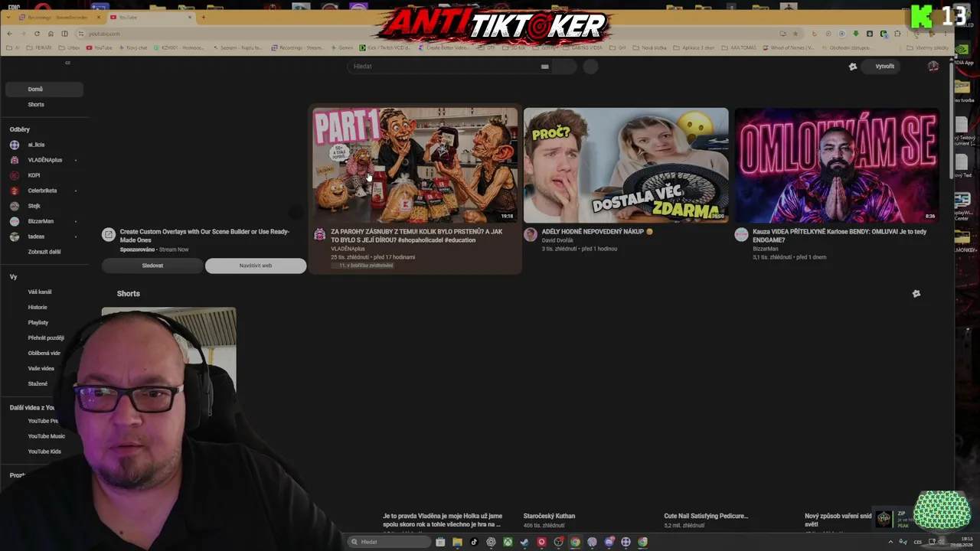The image size is (980, 551).
Task: Open File Explorer from the taskbar
Action: pyautogui.click(x=457, y=542)
